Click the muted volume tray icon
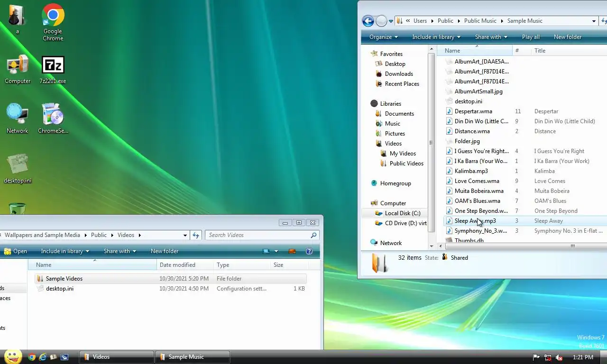The image size is (607, 364). pyautogui.click(x=559, y=357)
